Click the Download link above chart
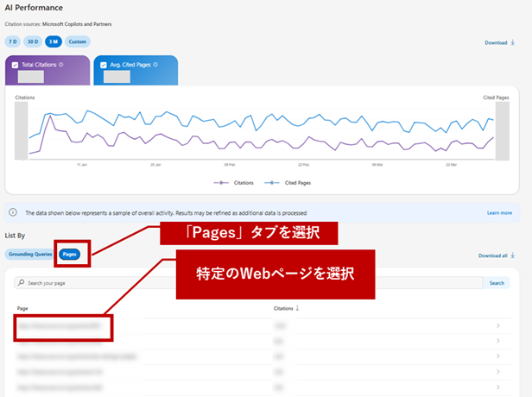 [500, 41]
